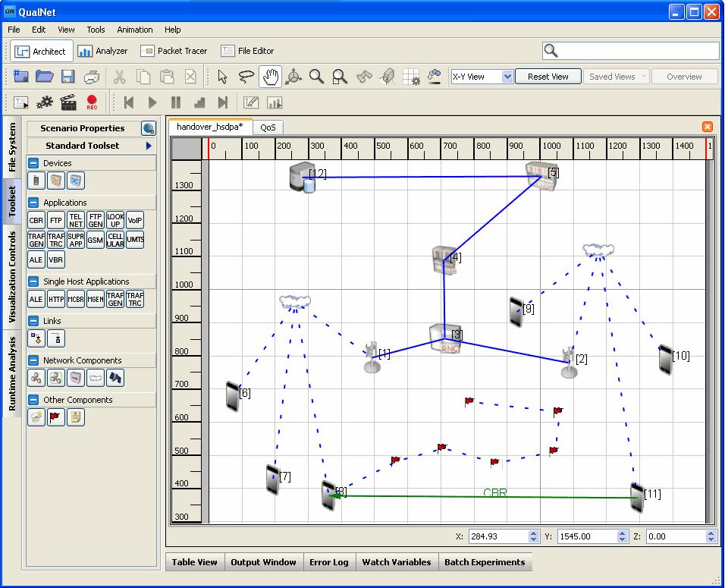725x588 pixels.
Task: Open the File menu
Action: pyautogui.click(x=14, y=30)
